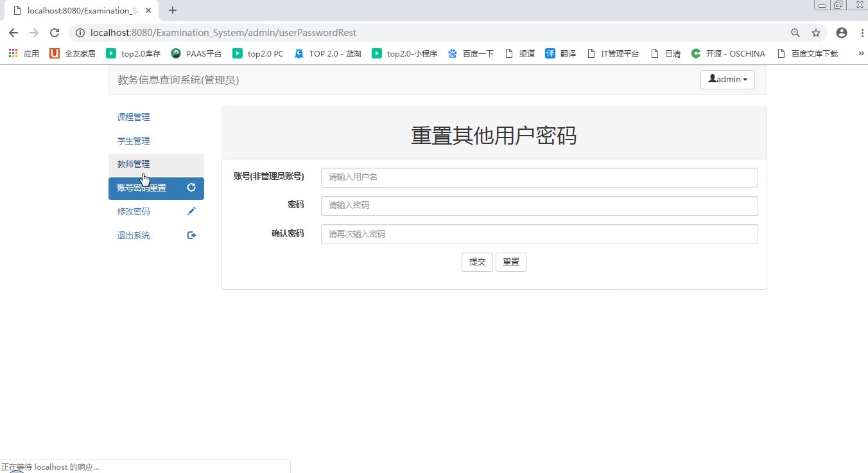Click the logout icon beside 退出系统
Image resolution: width=868 pixels, height=473 pixels.
pyautogui.click(x=191, y=235)
